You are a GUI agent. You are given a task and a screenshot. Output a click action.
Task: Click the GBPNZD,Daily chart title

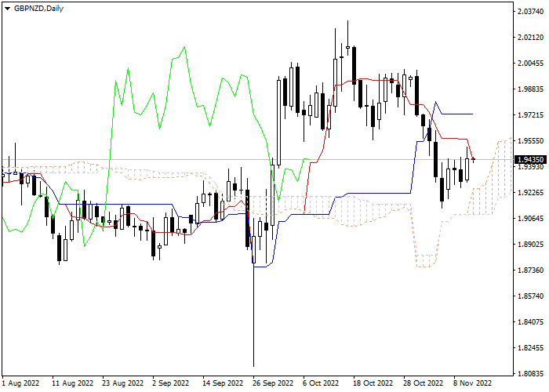pyautogui.click(x=38, y=9)
